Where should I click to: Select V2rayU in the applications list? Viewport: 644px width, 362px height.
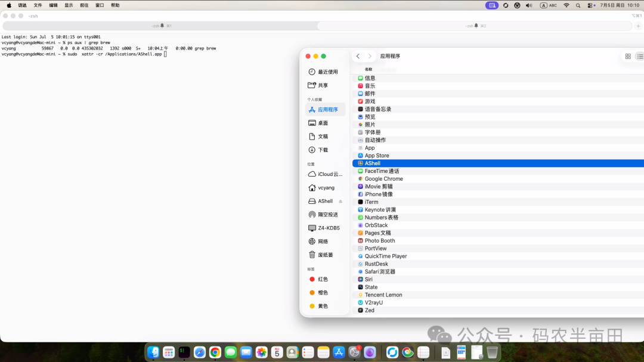(x=498, y=302)
